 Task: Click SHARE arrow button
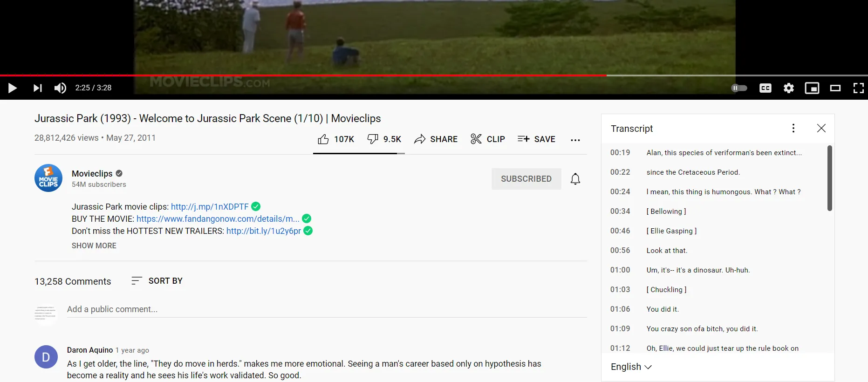pos(436,139)
